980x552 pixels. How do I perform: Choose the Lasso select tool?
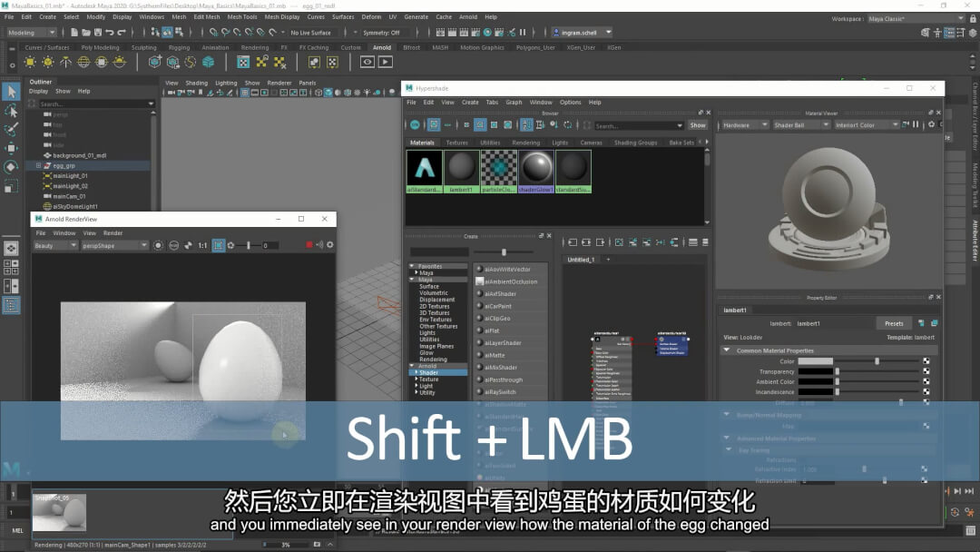(x=11, y=112)
